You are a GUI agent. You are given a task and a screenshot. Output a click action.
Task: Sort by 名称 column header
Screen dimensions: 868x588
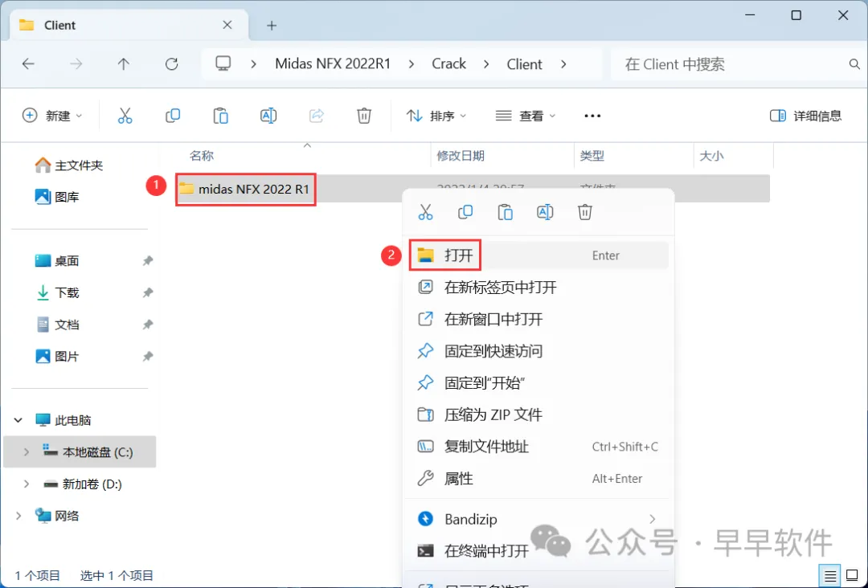(202, 156)
